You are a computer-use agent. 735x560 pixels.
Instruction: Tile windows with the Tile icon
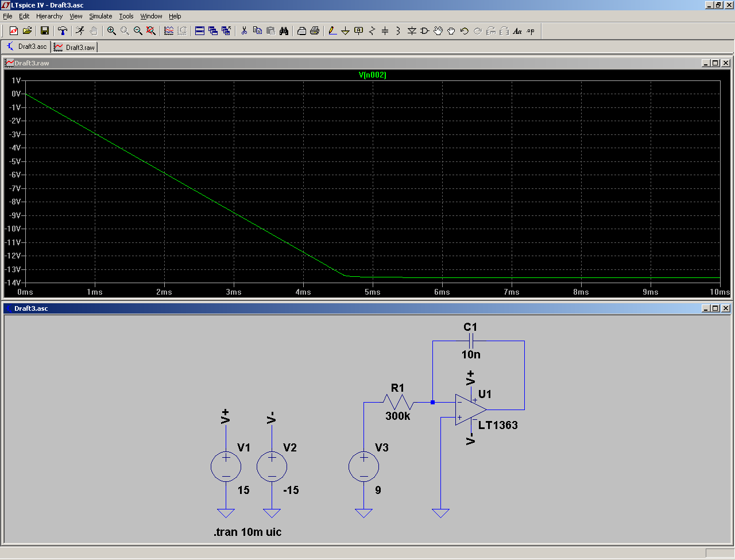[x=200, y=31]
